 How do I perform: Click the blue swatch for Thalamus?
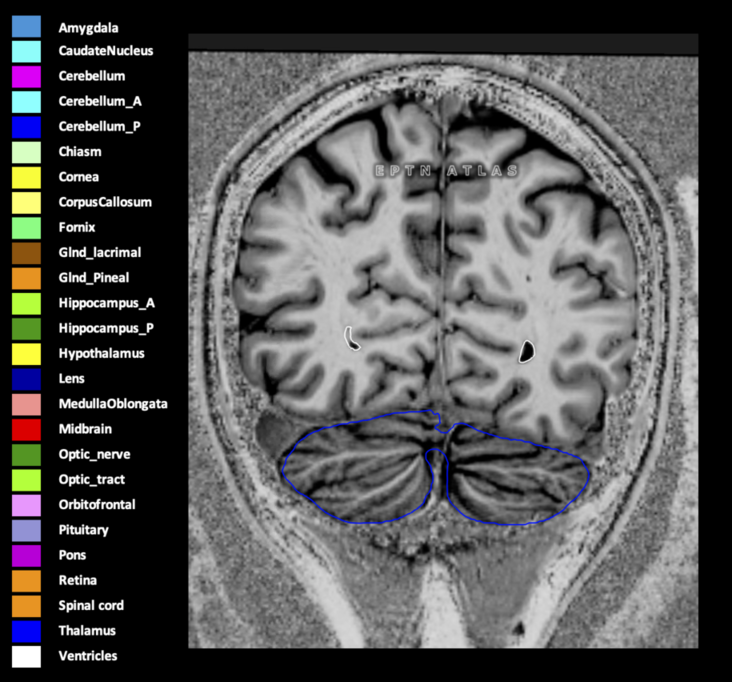pyautogui.click(x=26, y=632)
